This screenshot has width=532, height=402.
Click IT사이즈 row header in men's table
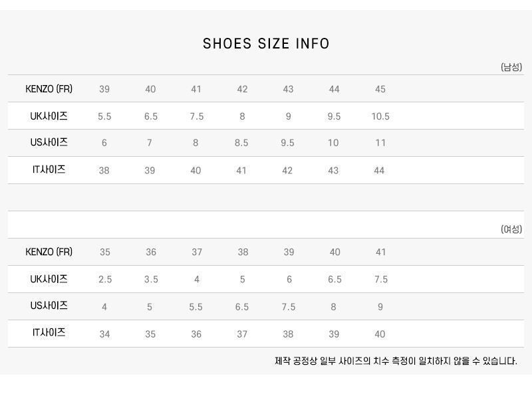tap(49, 170)
